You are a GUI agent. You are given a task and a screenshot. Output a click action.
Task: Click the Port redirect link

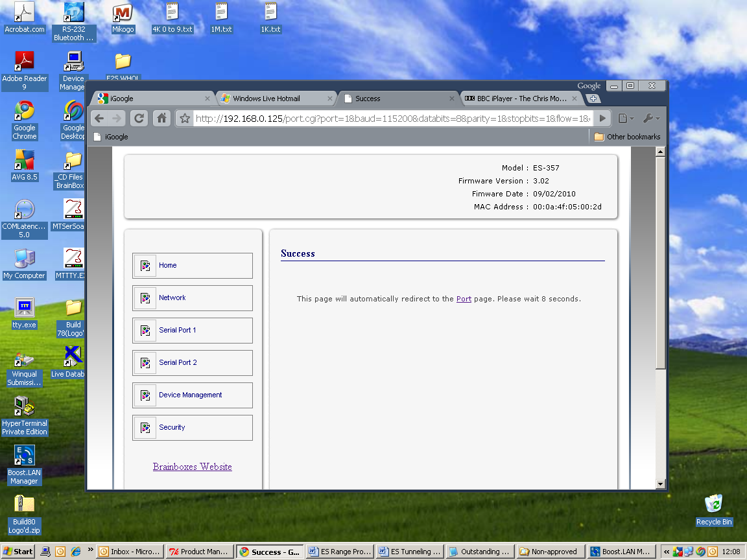(464, 299)
